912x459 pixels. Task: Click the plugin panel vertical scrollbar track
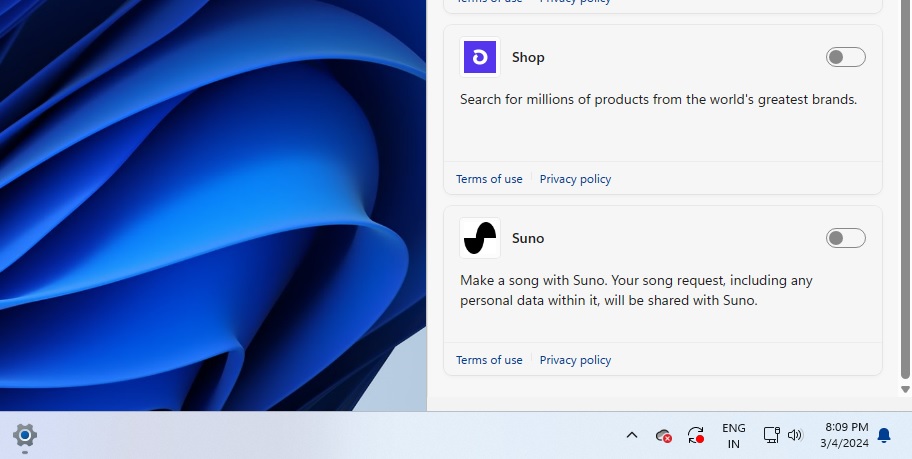[x=905, y=200]
